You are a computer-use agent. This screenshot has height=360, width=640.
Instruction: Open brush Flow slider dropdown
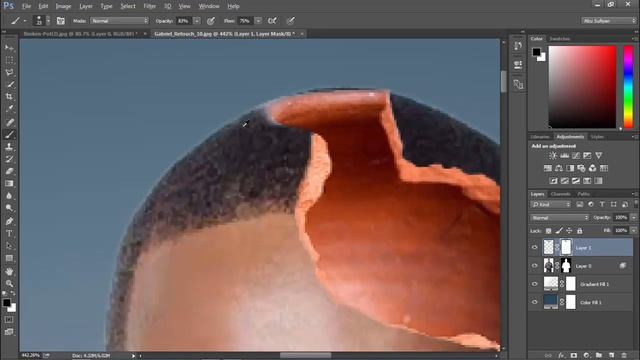pyautogui.click(x=258, y=20)
